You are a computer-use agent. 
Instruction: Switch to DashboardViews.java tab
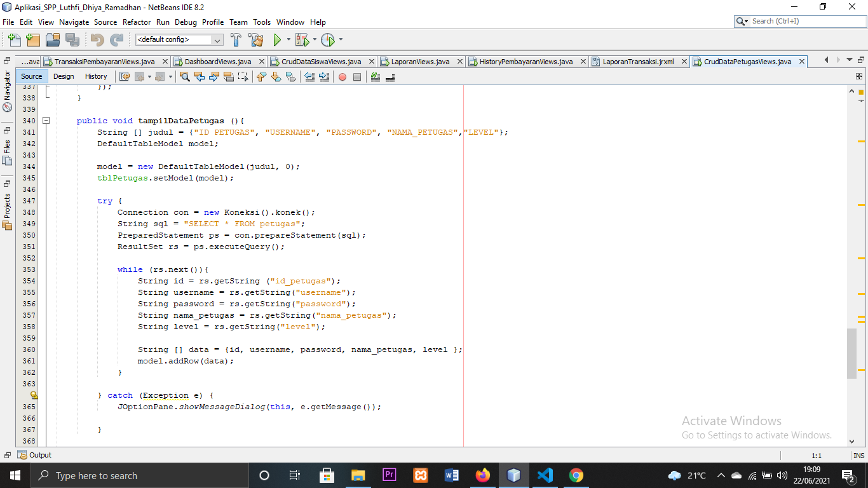pyautogui.click(x=217, y=62)
